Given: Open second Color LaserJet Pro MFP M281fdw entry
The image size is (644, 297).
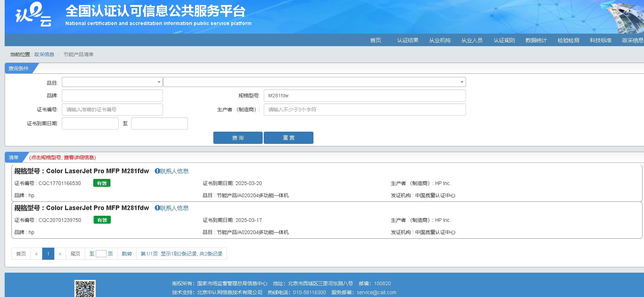Looking at the screenshot, I should [98, 208].
